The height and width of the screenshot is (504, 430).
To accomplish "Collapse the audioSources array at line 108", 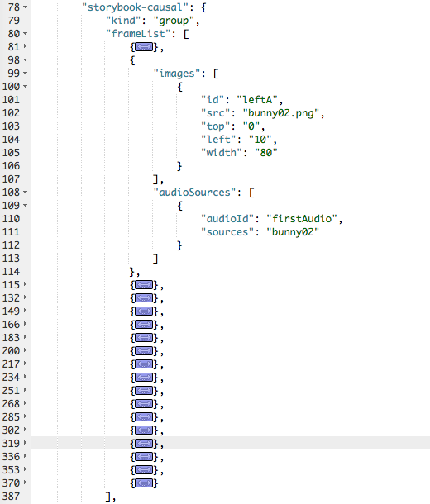I will (25, 192).
